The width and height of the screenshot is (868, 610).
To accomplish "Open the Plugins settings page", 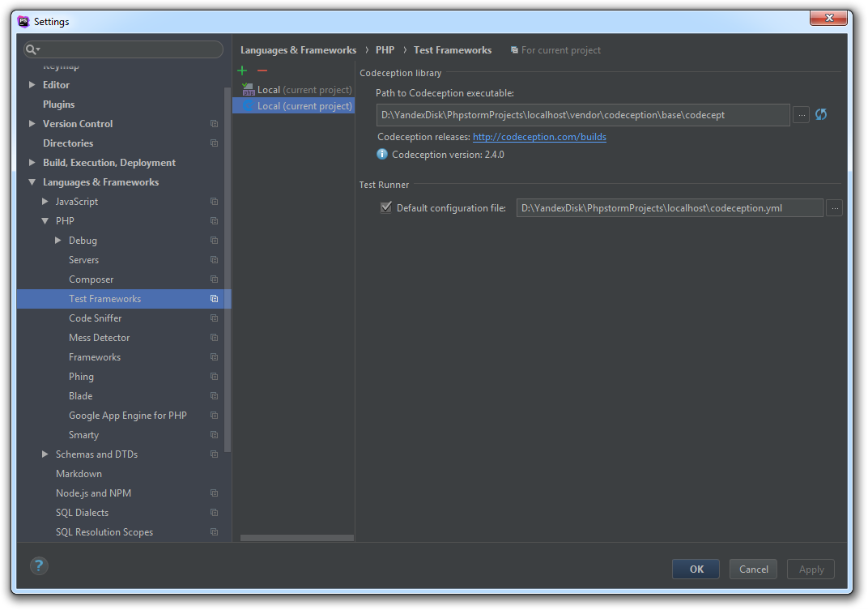I will [58, 105].
